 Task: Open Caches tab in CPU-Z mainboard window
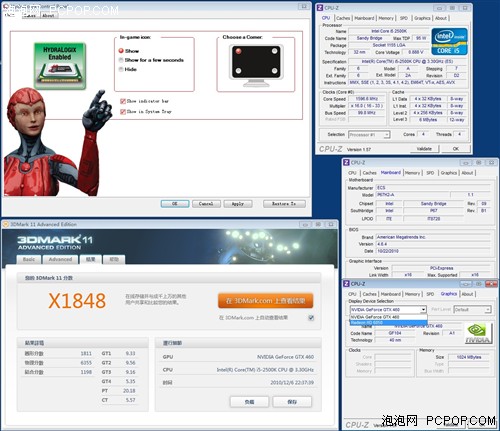[369, 173]
